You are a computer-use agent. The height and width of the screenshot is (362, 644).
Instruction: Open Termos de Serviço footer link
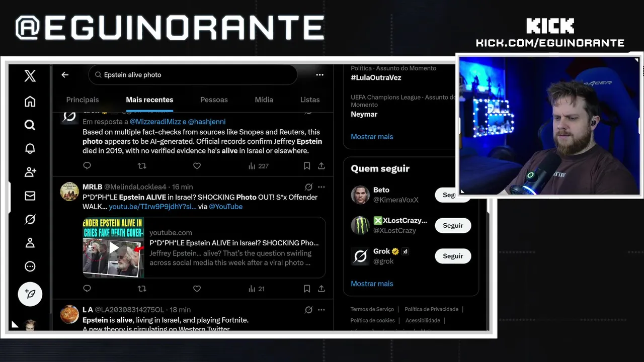click(372, 309)
